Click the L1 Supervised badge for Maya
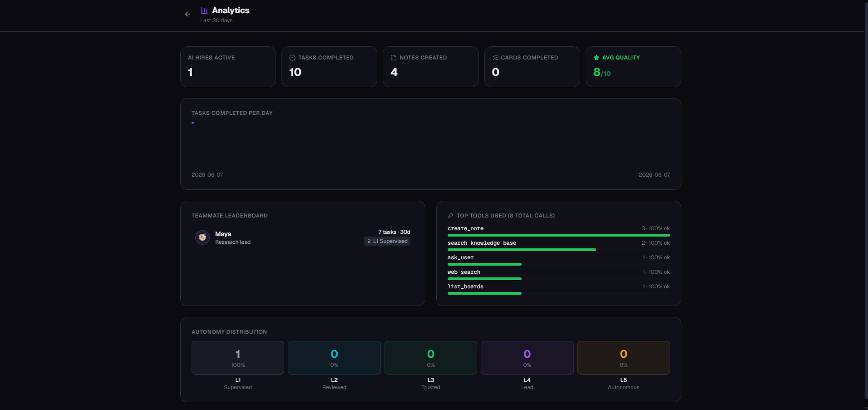 click(x=387, y=241)
